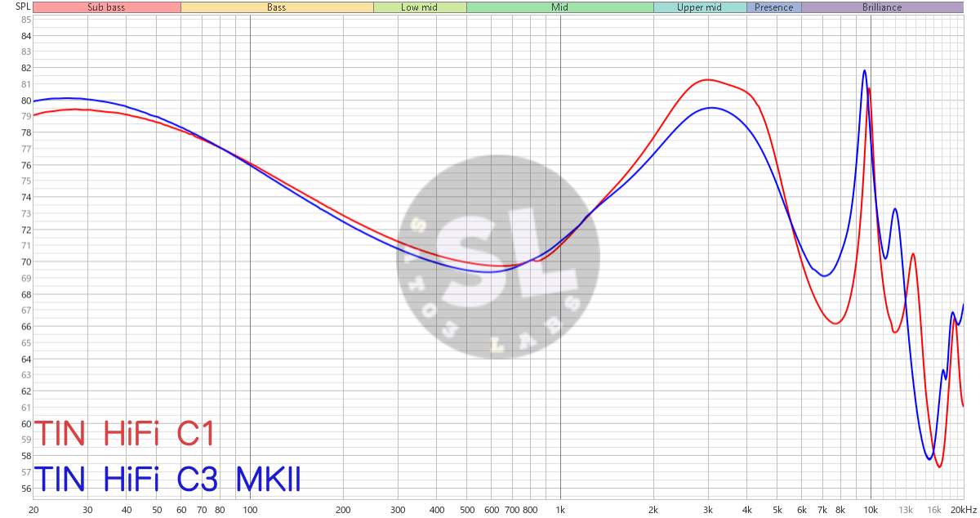Click the 500 tick label on the frequency axis
The width and height of the screenshot is (980, 518).
point(466,509)
